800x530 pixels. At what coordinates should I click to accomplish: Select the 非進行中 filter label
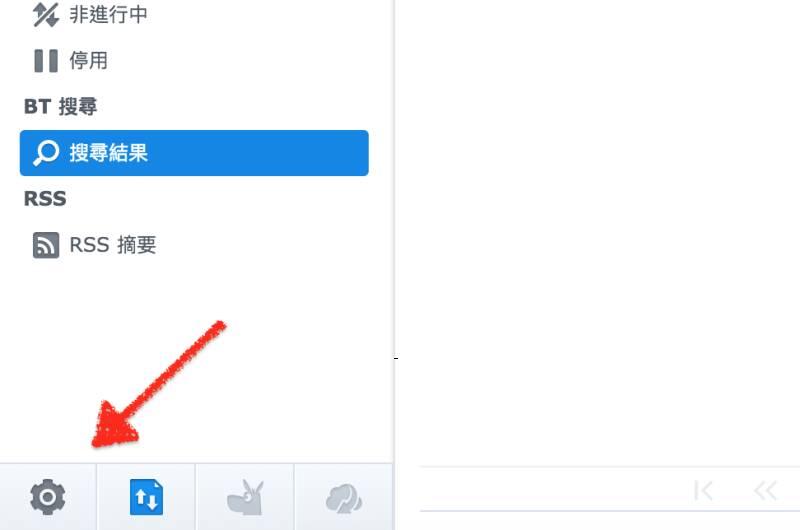coord(109,14)
